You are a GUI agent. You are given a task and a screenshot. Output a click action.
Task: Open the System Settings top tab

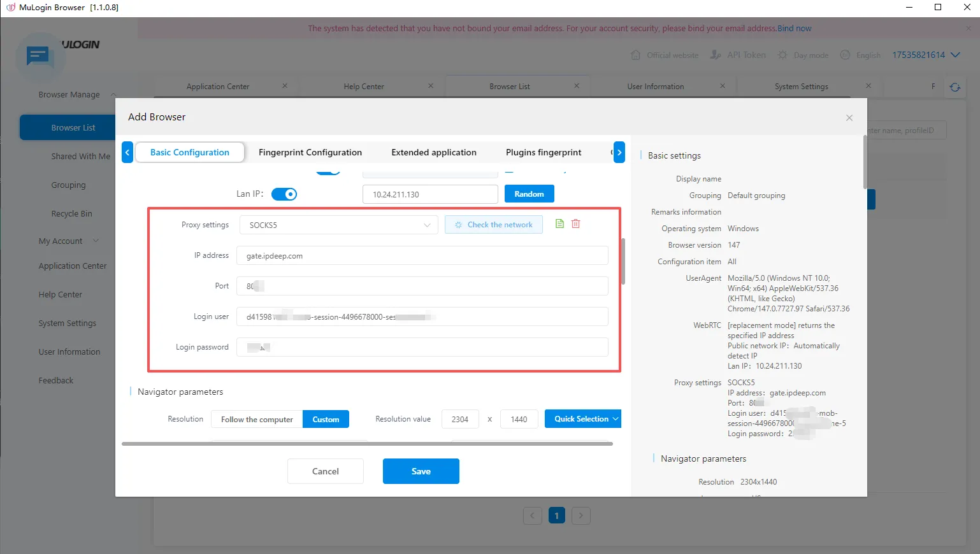coord(802,87)
